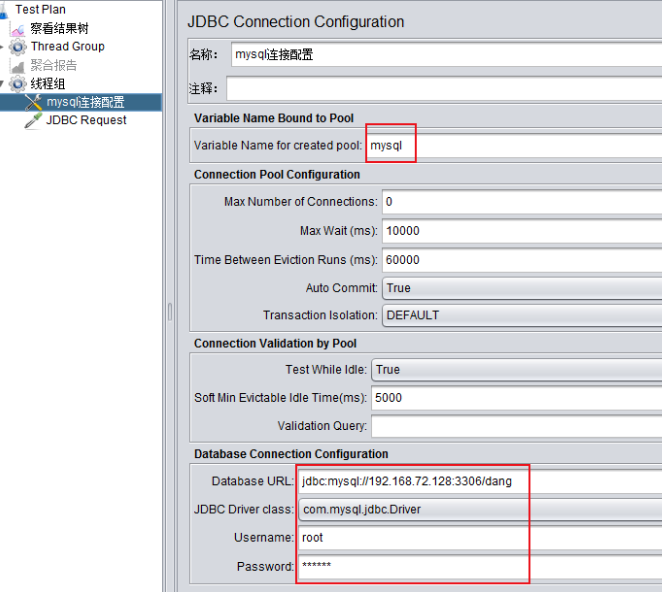
Task: Click the Max Number of Connections field
Action: click(522, 202)
